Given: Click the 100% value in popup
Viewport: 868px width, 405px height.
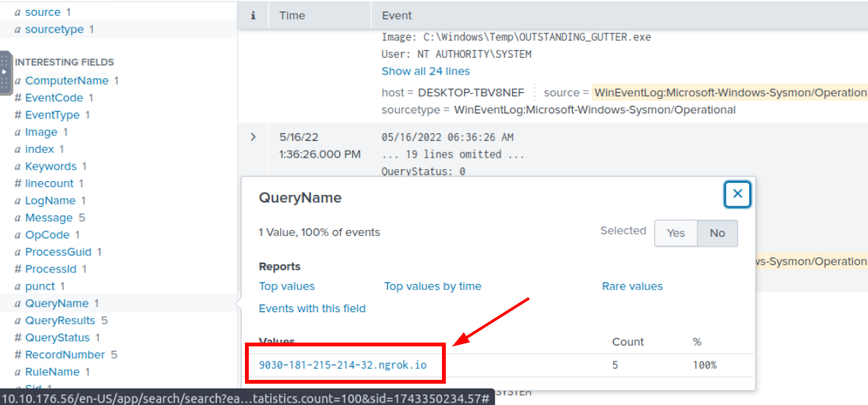Looking at the screenshot, I should point(704,365).
